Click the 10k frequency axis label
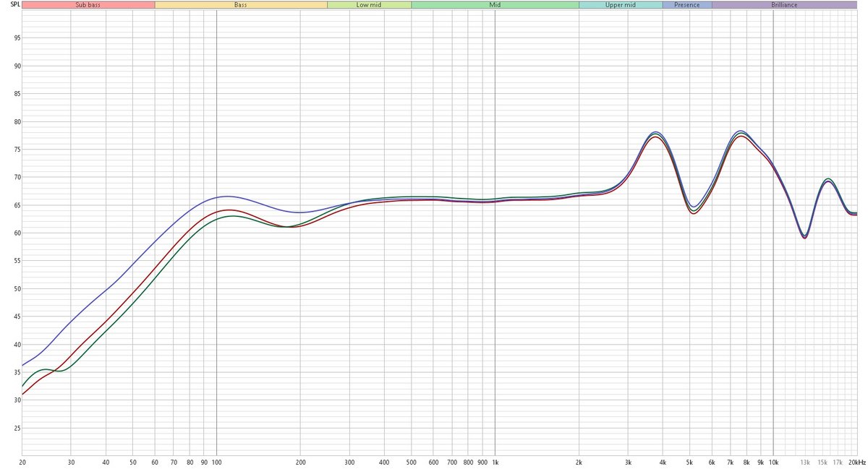The width and height of the screenshot is (868, 469). (773, 462)
